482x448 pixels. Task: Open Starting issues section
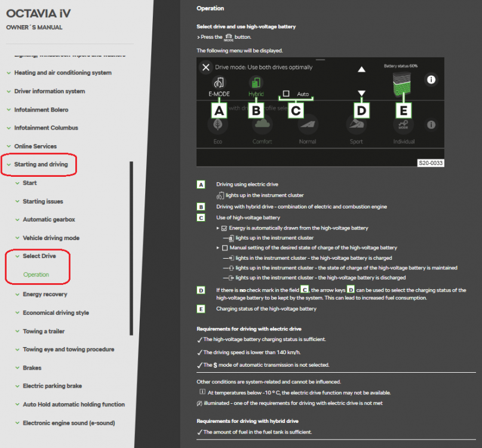[43, 201]
